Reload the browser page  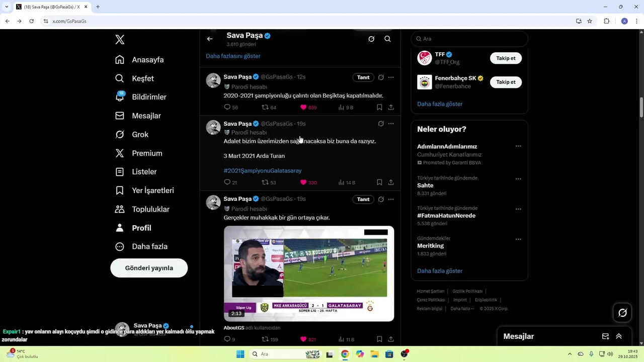coord(31,21)
